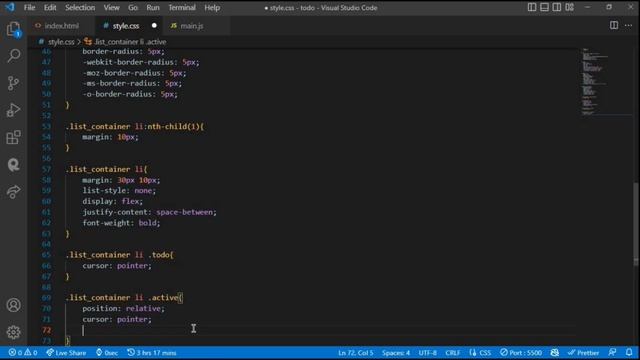Open Spaces: 4 indentation selector
The image size is (640, 360).
(x=396, y=353)
